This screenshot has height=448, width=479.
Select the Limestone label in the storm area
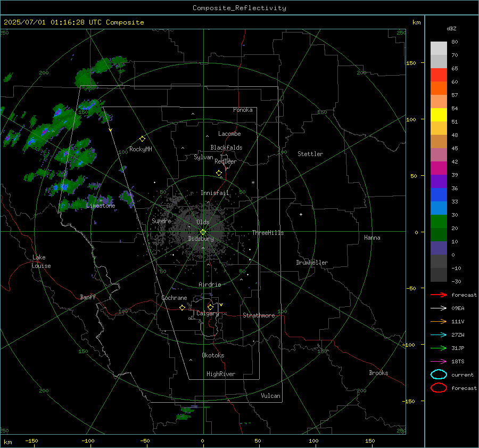point(101,206)
